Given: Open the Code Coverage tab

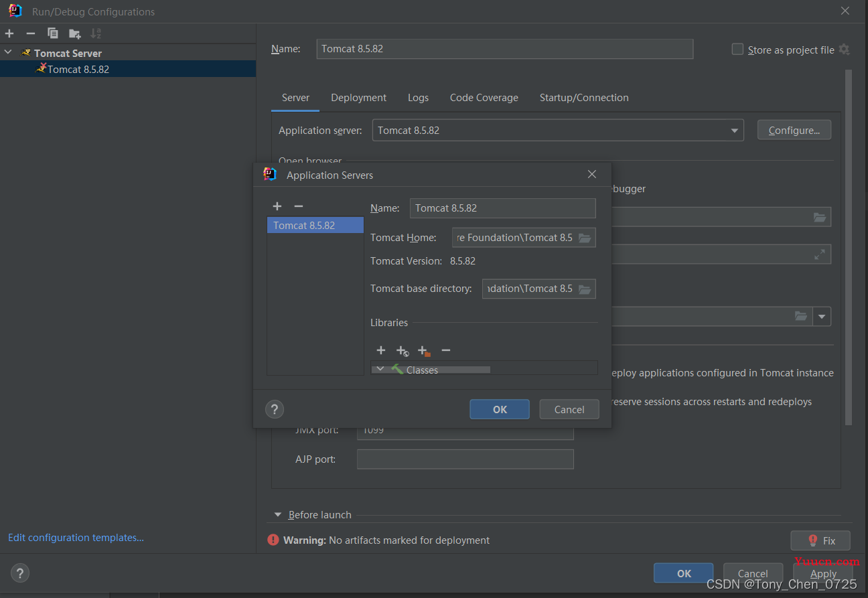Looking at the screenshot, I should point(484,98).
